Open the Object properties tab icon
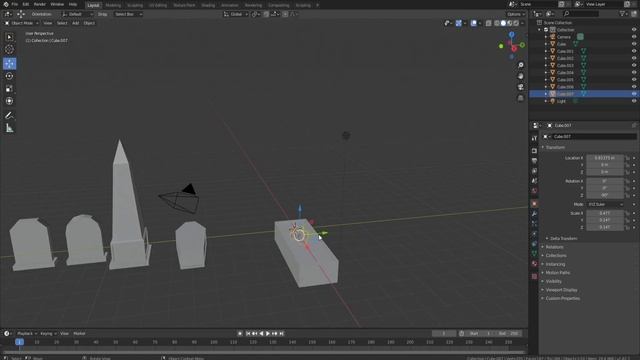This screenshot has height=360, width=640. 534,203
